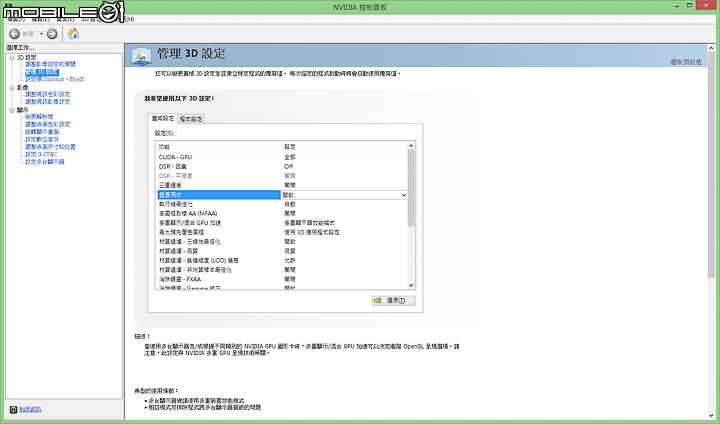Click the 設定 column header in list
The image size is (720, 424).
click(344, 147)
